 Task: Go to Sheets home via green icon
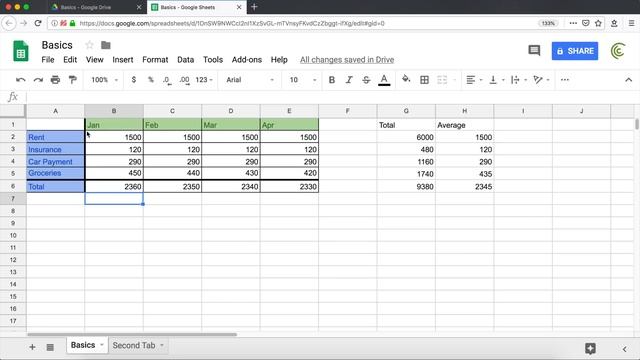click(21, 51)
